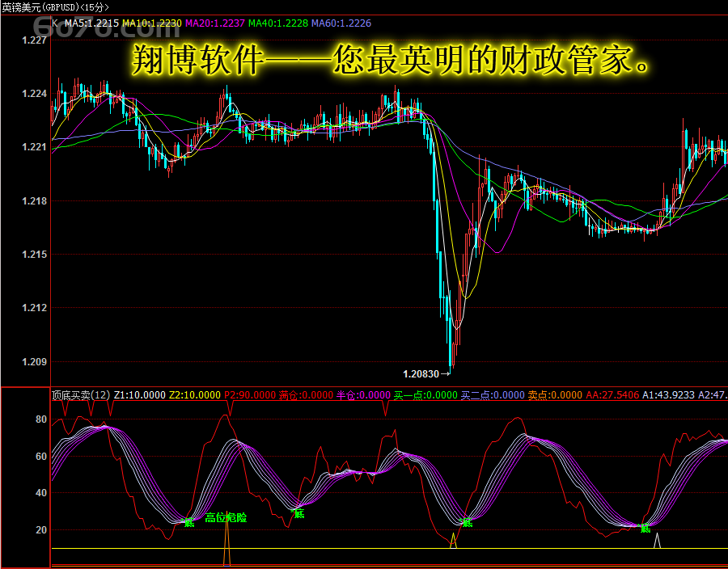This screenshot has width=728, height=569.
Task: Select the green MA40:1.2228 legend value
Action: (x=278, y=23)
